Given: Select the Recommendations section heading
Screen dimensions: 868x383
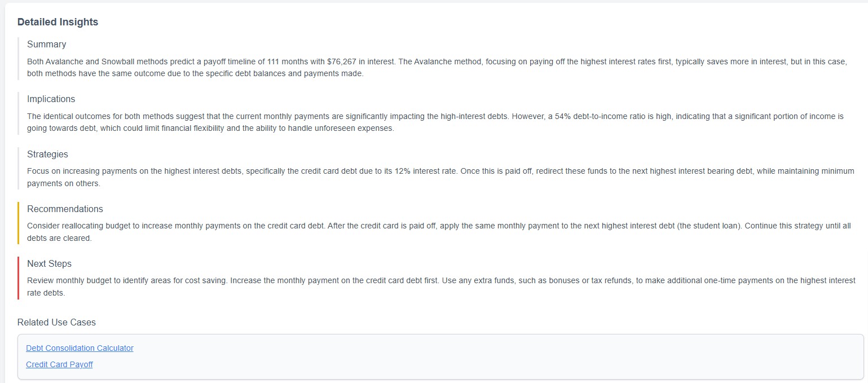Looking at the screenshot, I should [x=65, y=209].
